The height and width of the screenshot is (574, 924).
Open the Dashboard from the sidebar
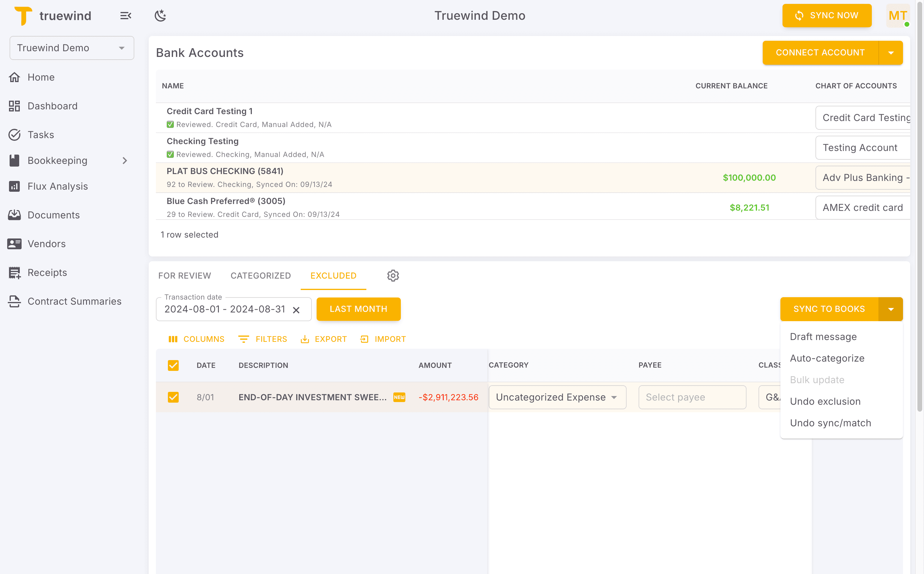(x=52, y=105)
